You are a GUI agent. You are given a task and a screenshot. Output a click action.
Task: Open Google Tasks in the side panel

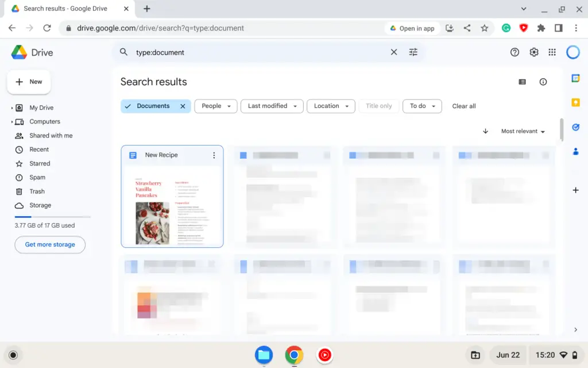576,128
